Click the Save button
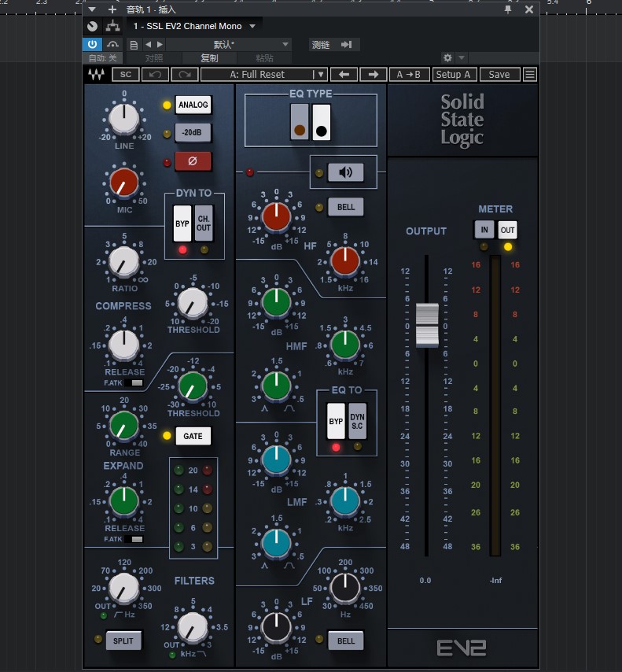622x672 pixels. (499, 75)
